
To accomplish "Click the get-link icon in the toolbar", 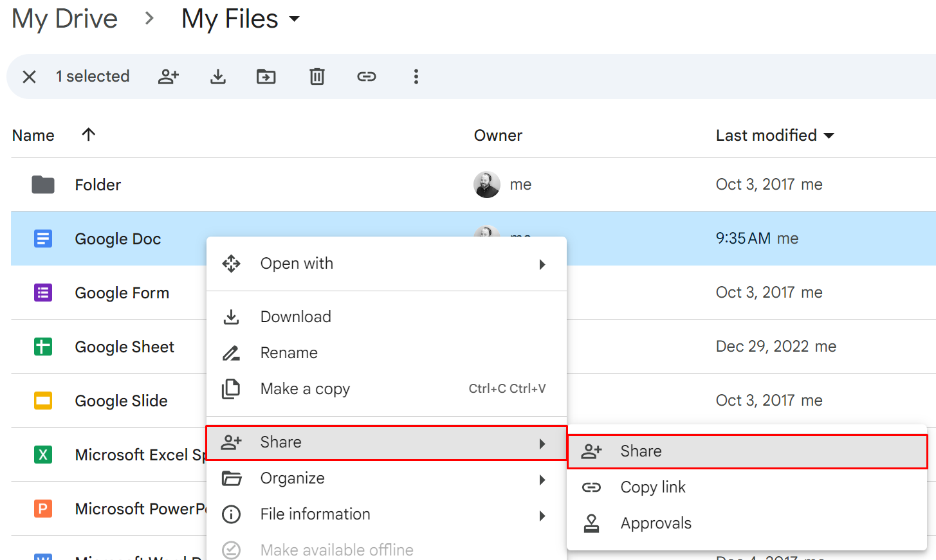I will click(367, 77).
